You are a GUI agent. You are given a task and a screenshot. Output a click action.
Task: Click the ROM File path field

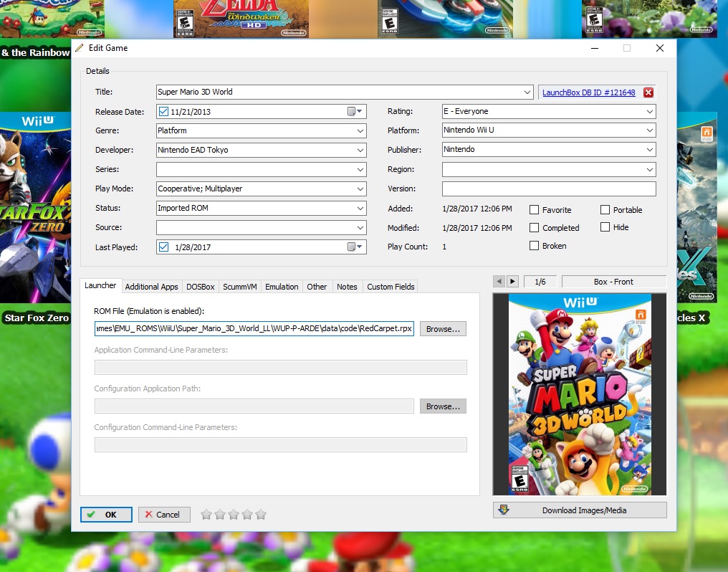(x=254, y=328)
